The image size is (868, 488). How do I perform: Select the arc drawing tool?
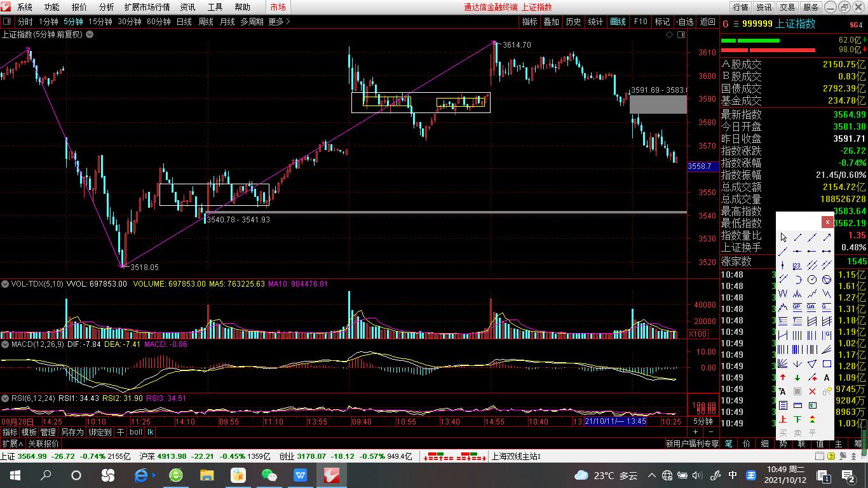[x=797, y=279]
